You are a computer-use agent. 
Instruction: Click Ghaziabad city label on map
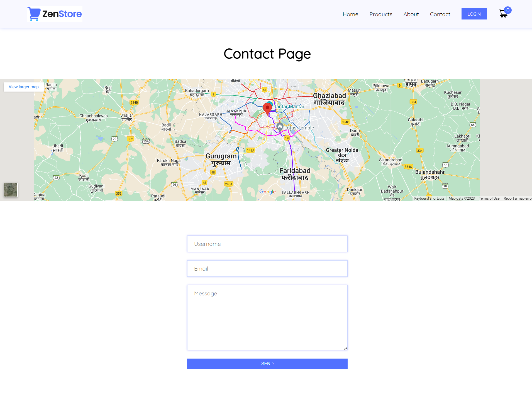pyautogui.click(x=330, y=99)
